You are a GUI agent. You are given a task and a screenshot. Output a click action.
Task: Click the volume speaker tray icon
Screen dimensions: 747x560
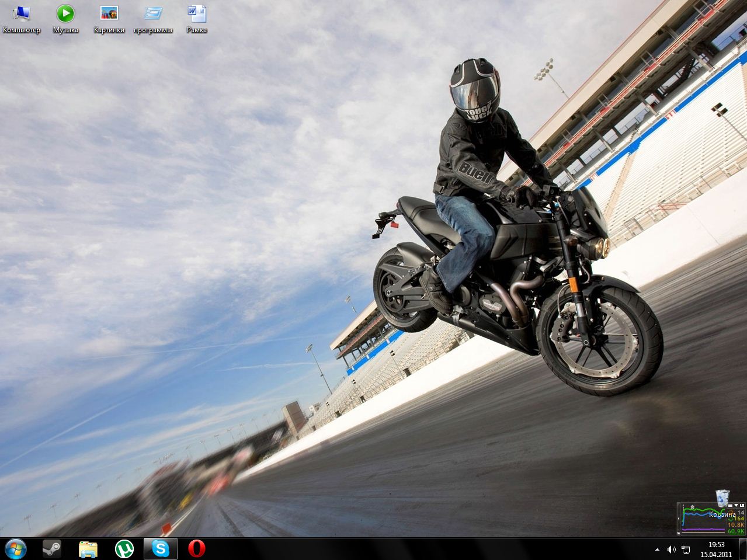click(x=671, y=549)
